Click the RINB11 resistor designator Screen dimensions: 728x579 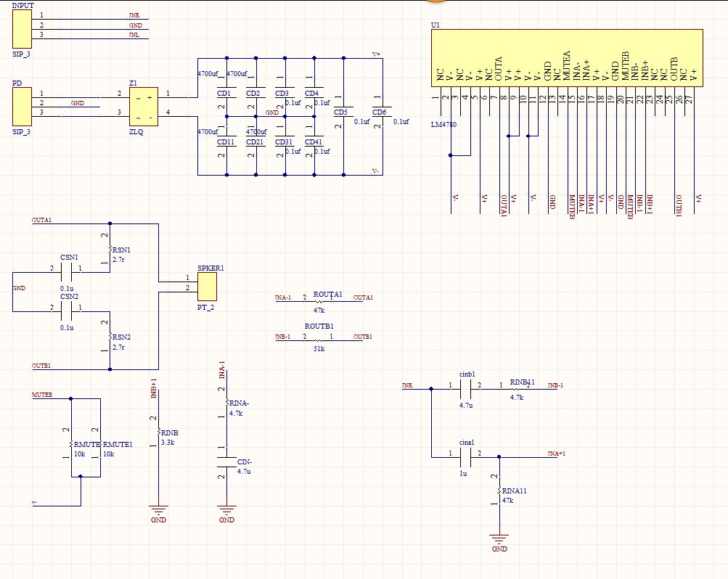tap(523, 382)
